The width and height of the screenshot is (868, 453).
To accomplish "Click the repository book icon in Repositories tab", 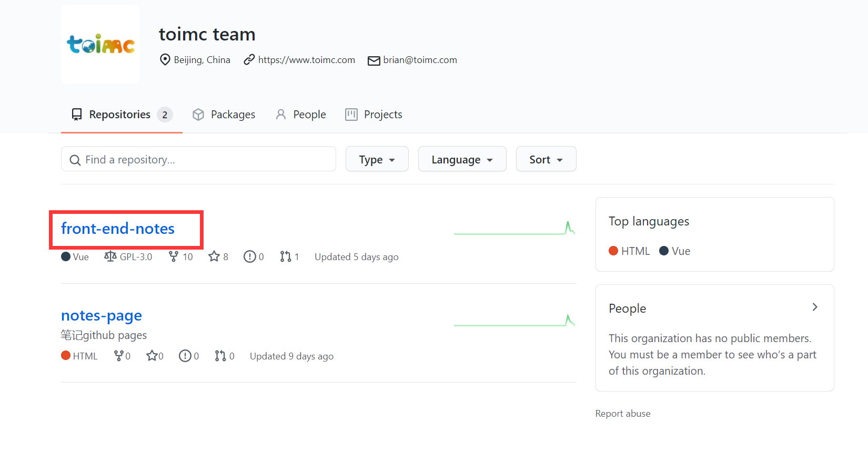I will 77,115.
